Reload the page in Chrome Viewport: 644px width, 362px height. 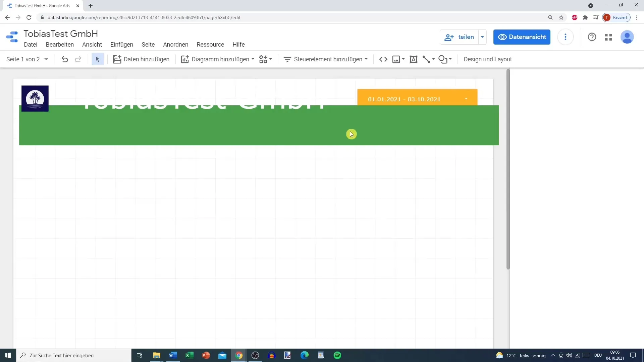29,17
